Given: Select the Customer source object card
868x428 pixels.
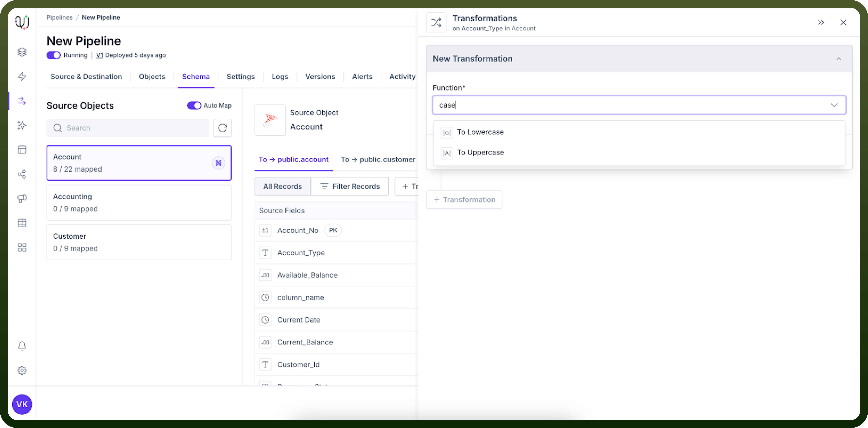Looking at the screenshot, I should tap(139, 242).
